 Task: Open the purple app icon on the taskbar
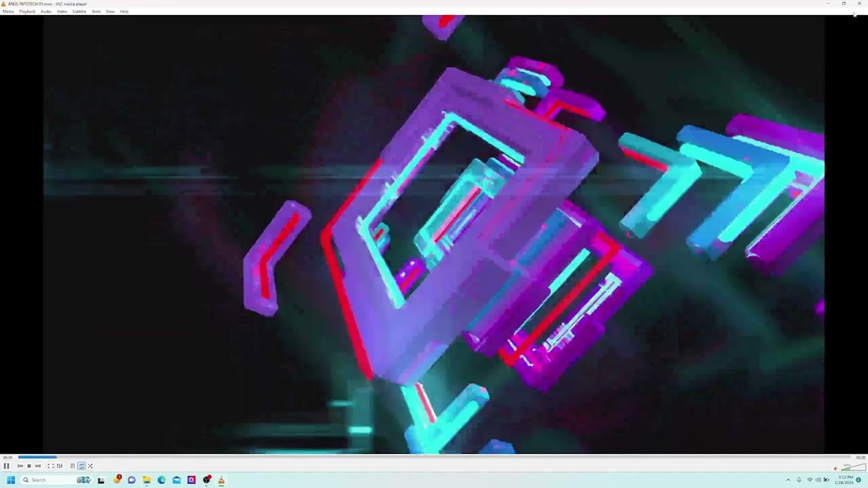(191, 480)
